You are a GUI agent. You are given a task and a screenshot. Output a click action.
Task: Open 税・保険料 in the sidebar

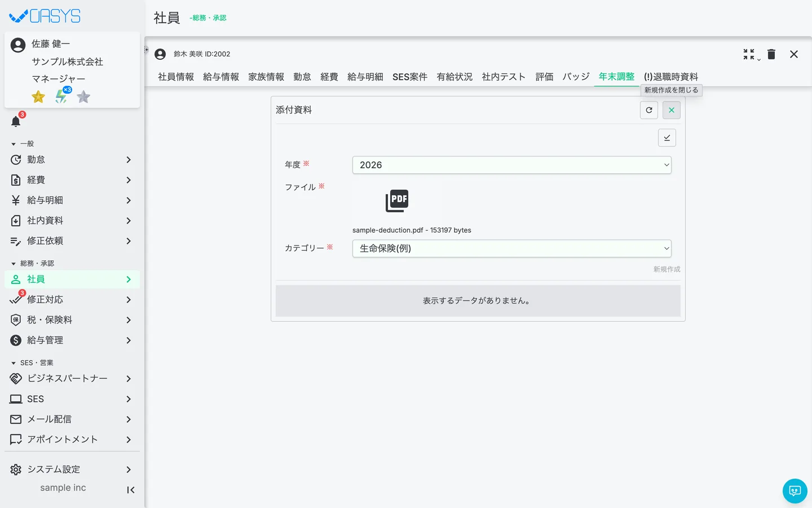(x=72, y=320)
